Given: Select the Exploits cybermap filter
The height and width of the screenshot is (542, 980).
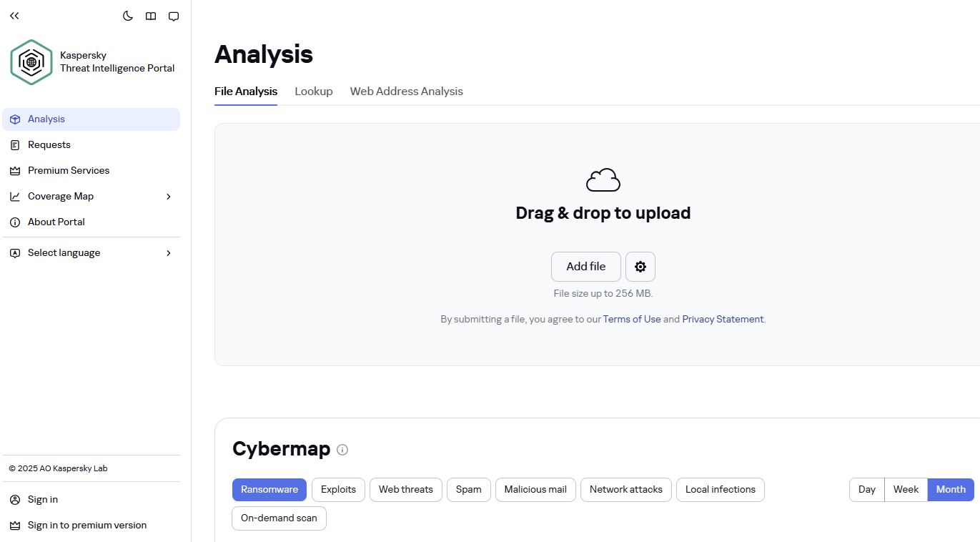Looking at the screenshot, I should click(x=338, y=490).
